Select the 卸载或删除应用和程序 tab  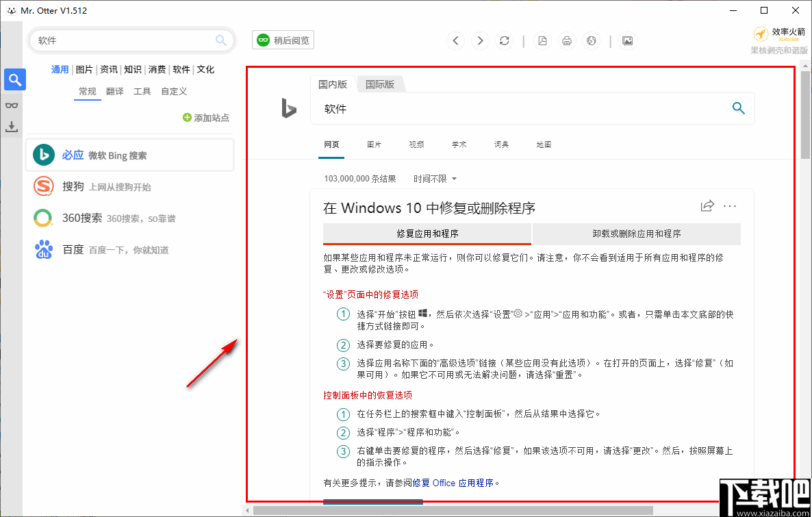point(637,234)
